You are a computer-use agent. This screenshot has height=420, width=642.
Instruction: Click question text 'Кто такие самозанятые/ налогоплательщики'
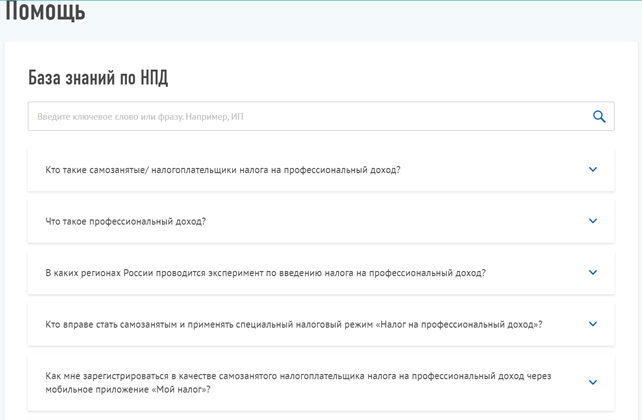point(222,170)
